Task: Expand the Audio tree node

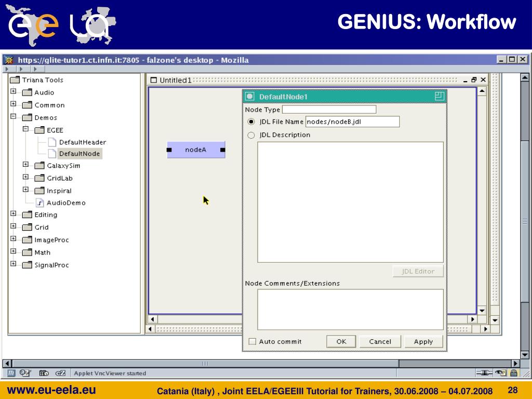Action: pyautogui.click(x=13, y=91)
